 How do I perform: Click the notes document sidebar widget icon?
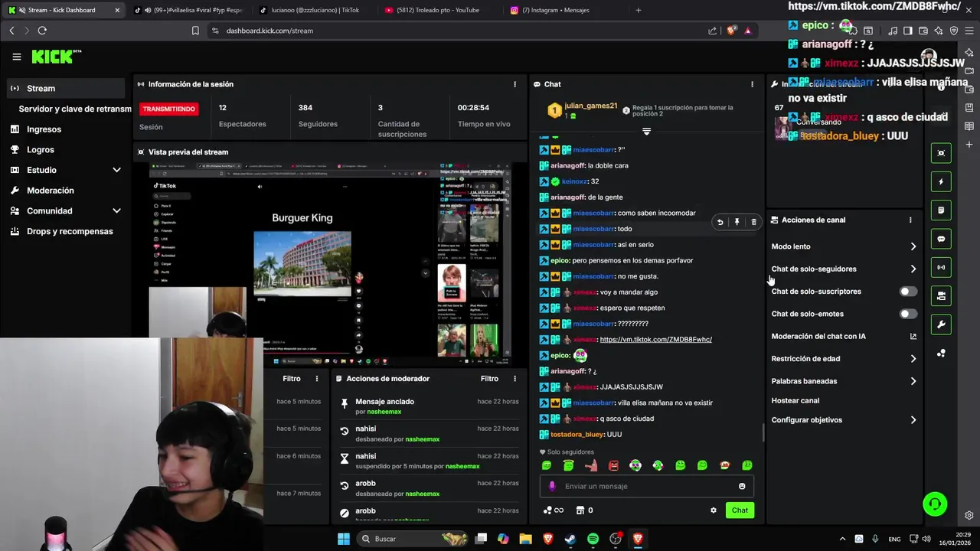pos(941,210)
